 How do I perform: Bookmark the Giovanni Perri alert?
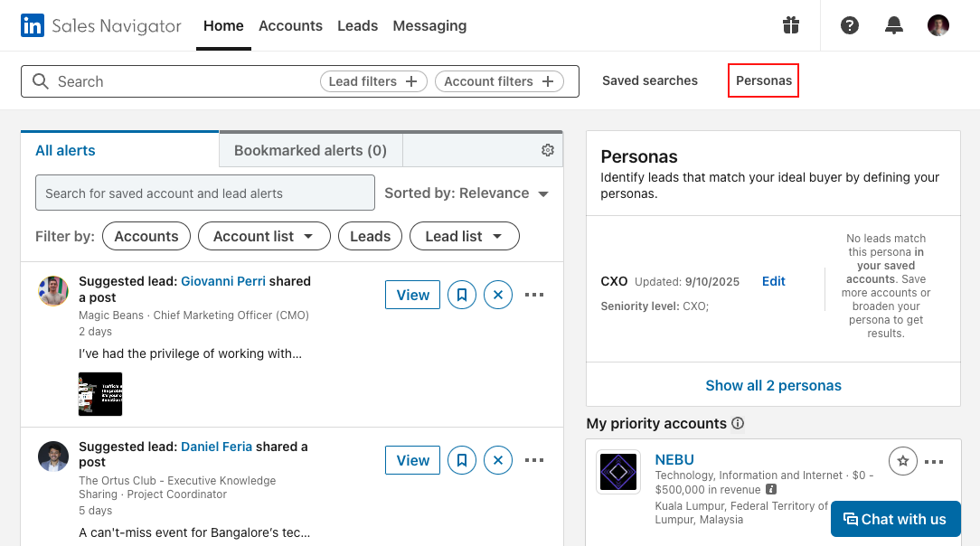(x=462, y=295)
